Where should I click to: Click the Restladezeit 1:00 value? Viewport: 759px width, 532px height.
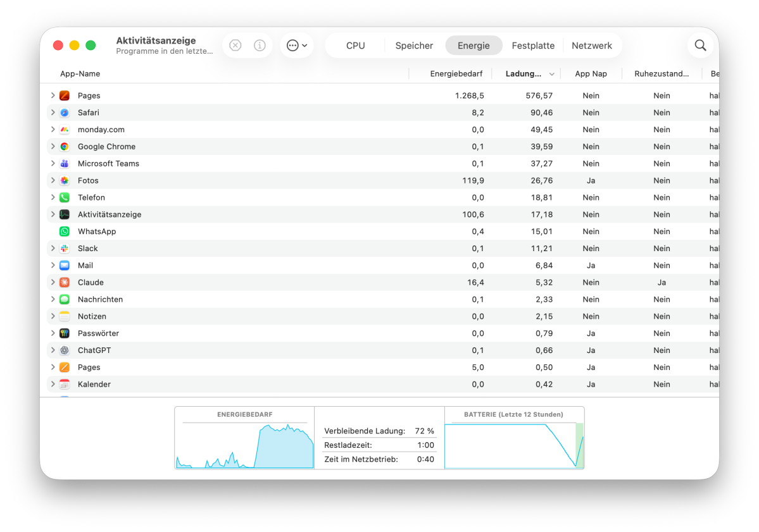click(x=425, y=445)
